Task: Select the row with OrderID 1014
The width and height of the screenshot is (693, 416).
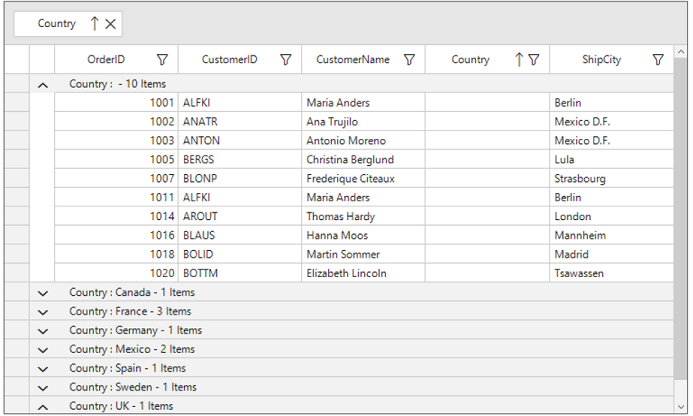Action: click(364, 217)
